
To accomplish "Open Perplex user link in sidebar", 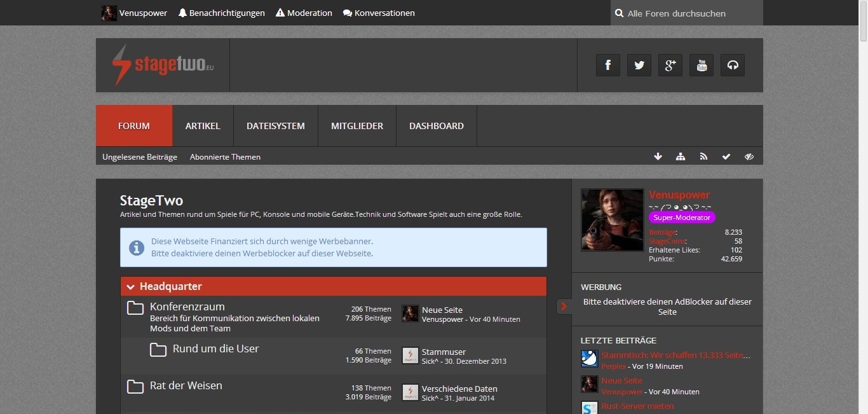I will (614, 366).
